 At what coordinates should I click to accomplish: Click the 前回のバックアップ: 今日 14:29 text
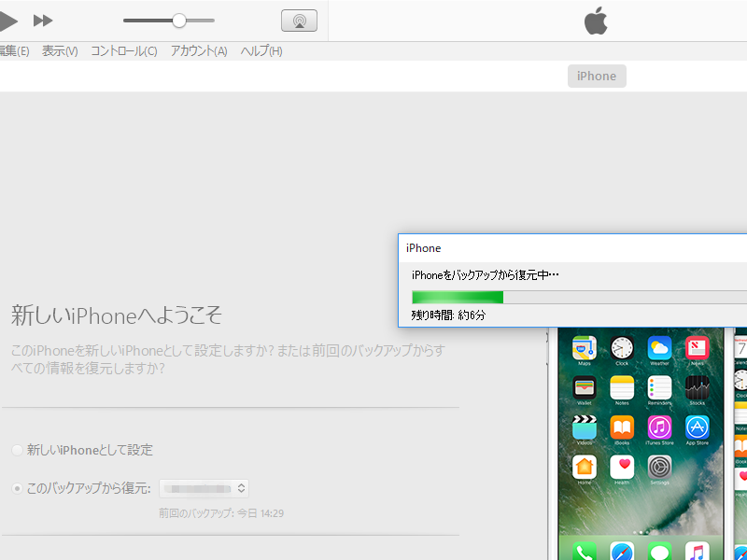click(221, 513)
